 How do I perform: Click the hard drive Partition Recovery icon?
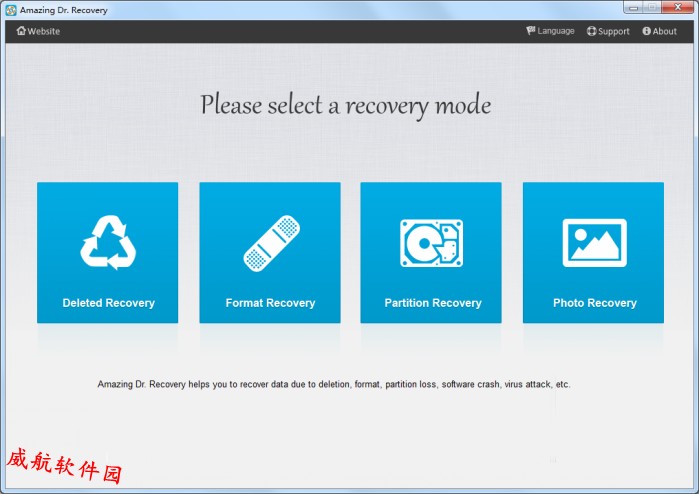[x=431, y=243]
